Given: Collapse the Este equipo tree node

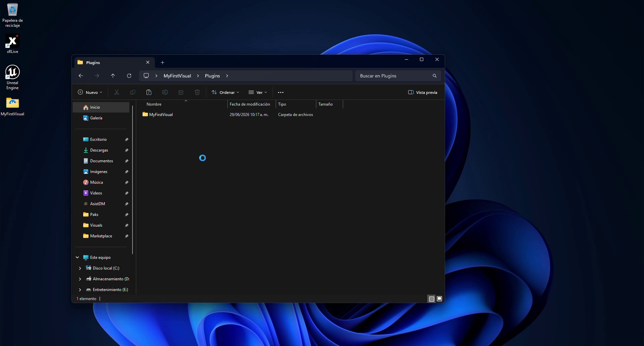Looking at the screenshot, I should point(77,257).
